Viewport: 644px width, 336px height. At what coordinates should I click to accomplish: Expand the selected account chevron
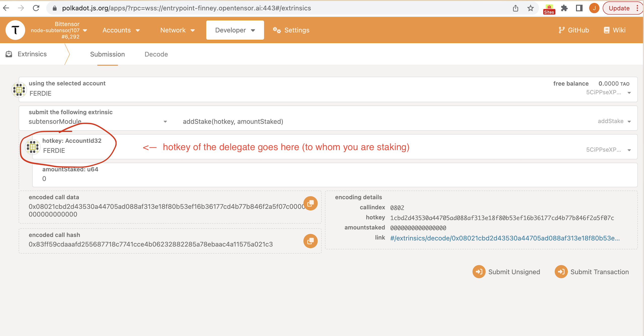pos(629,92)
